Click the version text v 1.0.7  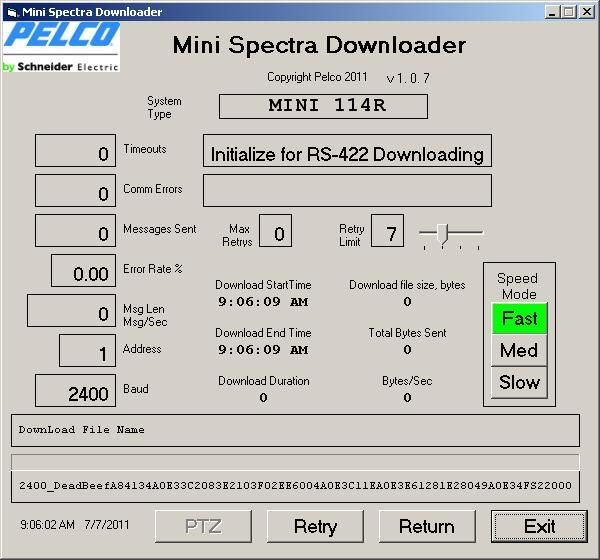[x=408, y=78]
